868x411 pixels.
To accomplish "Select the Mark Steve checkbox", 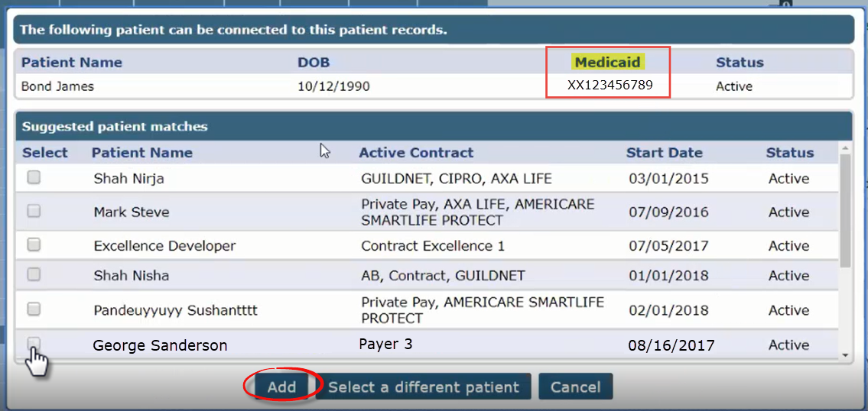I will pyautogui.click(x=34, y=211).
